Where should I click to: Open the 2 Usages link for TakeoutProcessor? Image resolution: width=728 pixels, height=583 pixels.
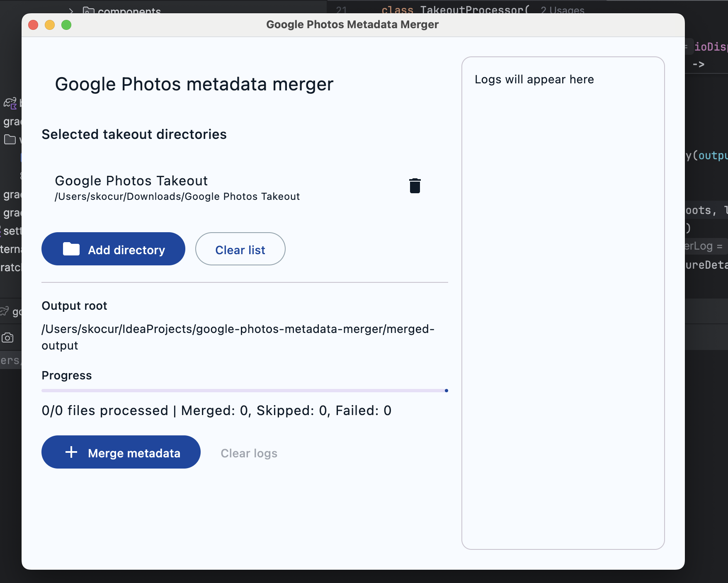(x=562, y=10)
